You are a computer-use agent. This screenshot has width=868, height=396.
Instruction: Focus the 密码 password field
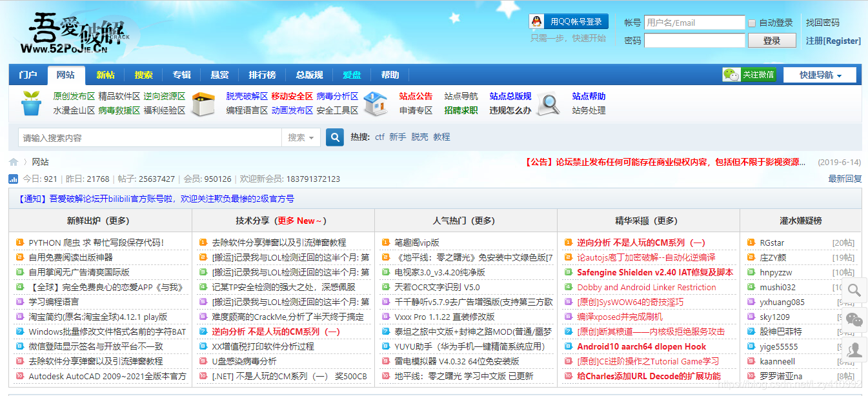[694, 41]
